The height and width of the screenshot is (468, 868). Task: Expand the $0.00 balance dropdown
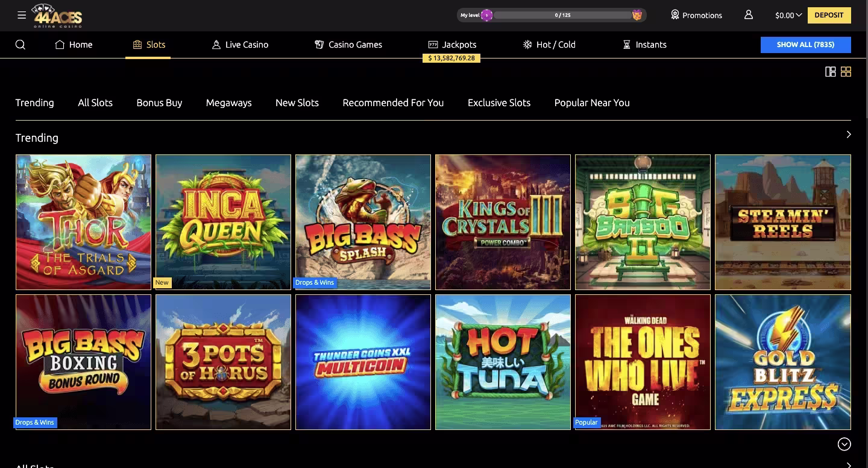788,16
